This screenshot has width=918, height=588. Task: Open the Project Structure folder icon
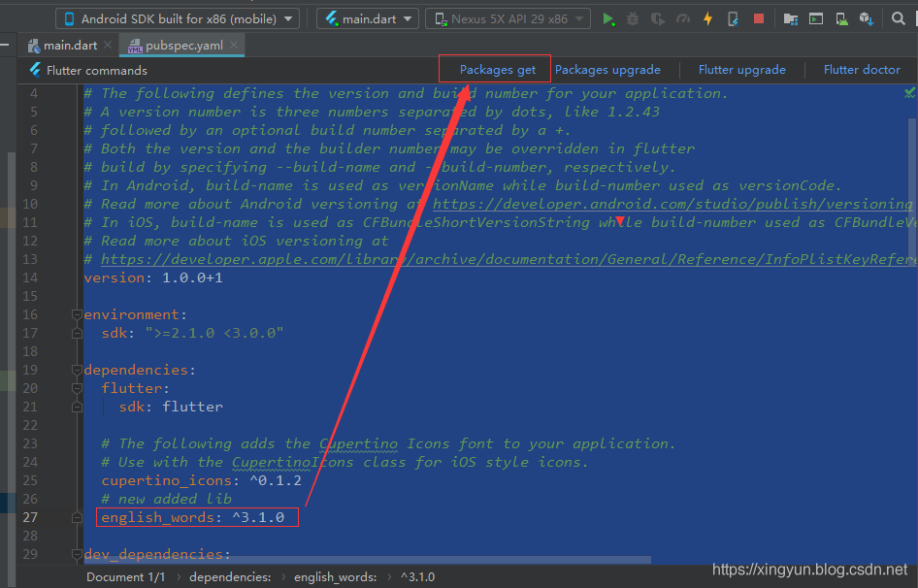coord(791,18)
